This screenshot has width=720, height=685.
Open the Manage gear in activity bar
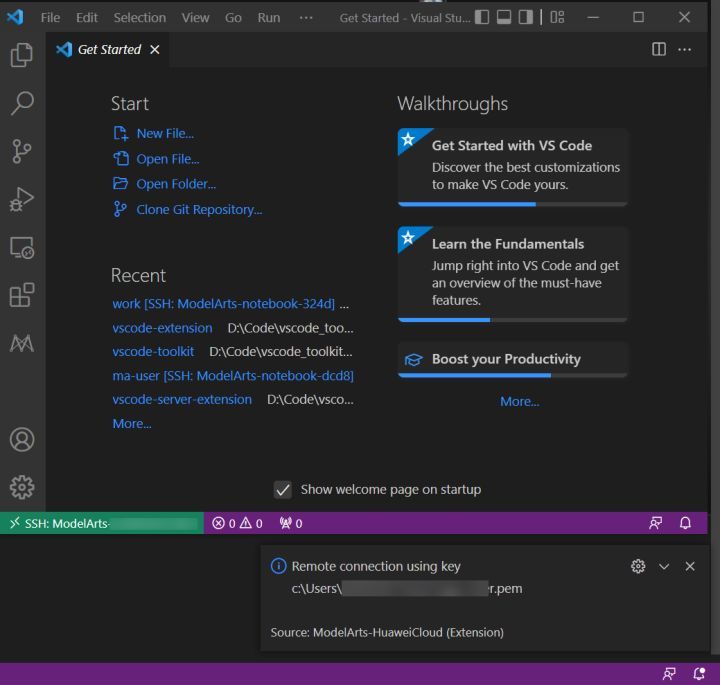[22, 487]
